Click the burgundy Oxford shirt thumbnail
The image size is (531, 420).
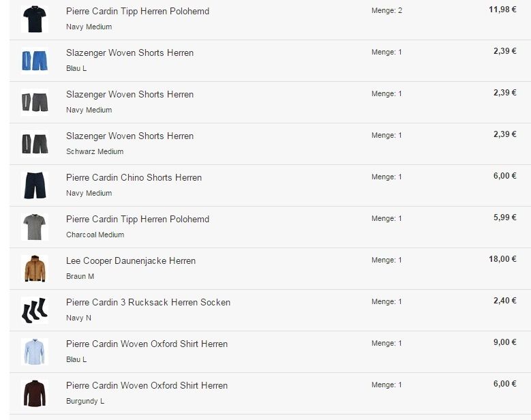[x=34, y=393]
